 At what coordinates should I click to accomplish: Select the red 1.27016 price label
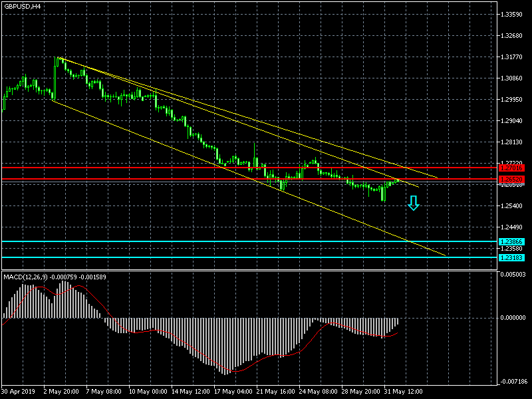pos(511,168)
